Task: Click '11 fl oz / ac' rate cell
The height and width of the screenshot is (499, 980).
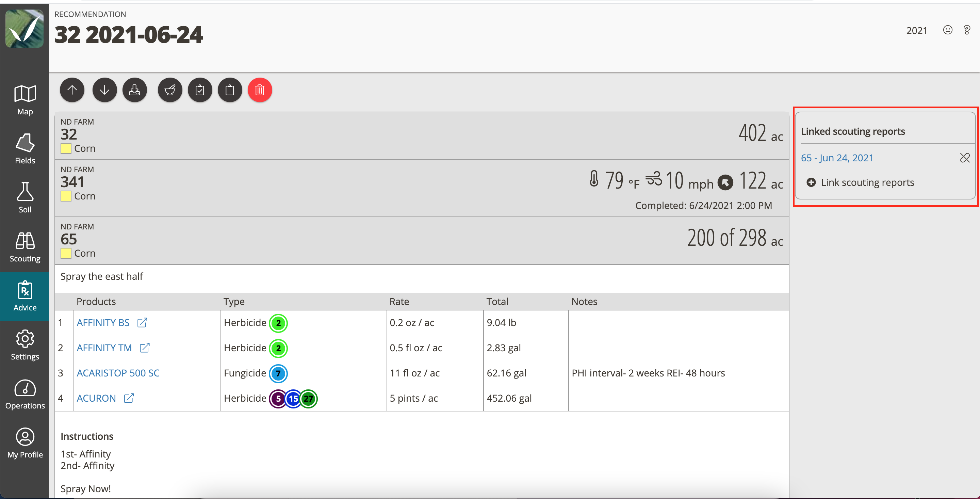Action: (415, 373)
